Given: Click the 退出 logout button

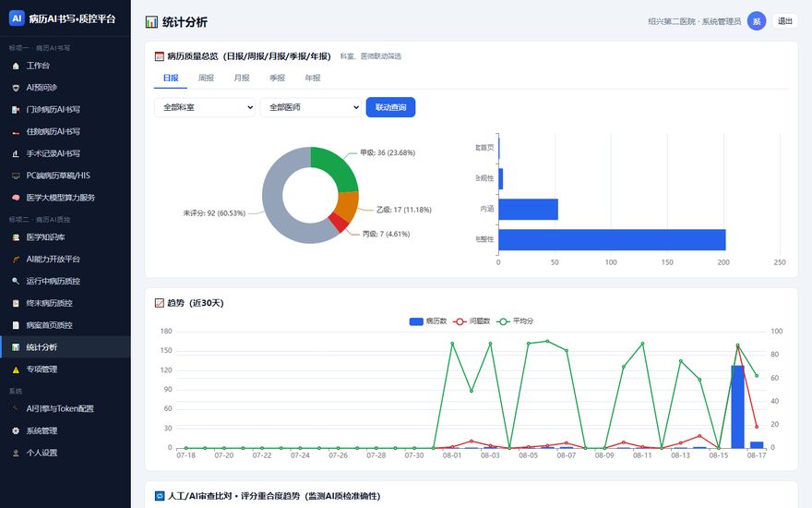Looking at the screenshot, I should click(x=785, y=21).
